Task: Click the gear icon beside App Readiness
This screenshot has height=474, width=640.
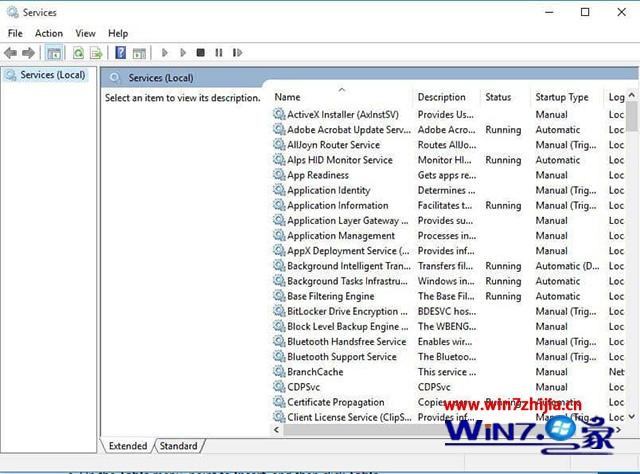Action: pos(279,175)
